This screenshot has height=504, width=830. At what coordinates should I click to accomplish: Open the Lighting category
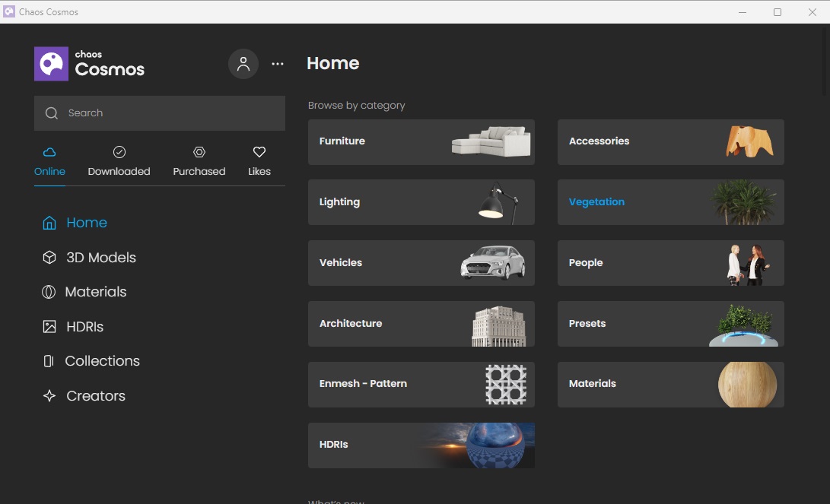[x=421, y=202]
